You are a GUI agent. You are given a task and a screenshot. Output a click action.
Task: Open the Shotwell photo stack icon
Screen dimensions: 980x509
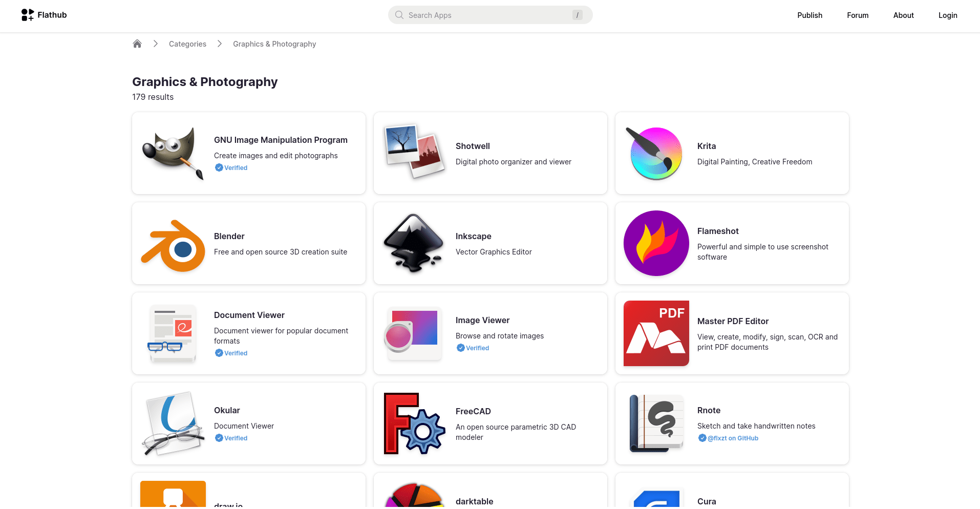pos(415,151)
